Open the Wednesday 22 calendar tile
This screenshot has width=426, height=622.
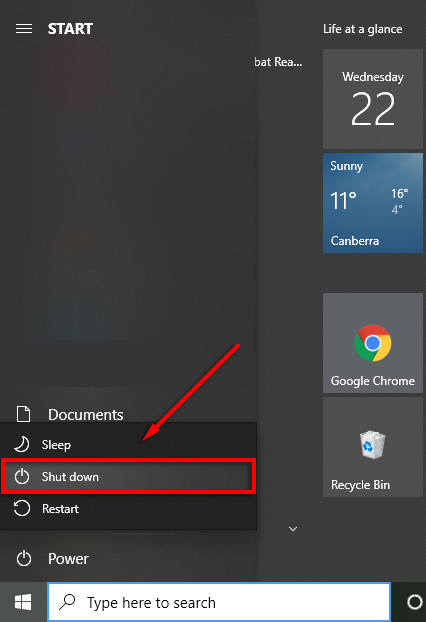coord(373,99)
